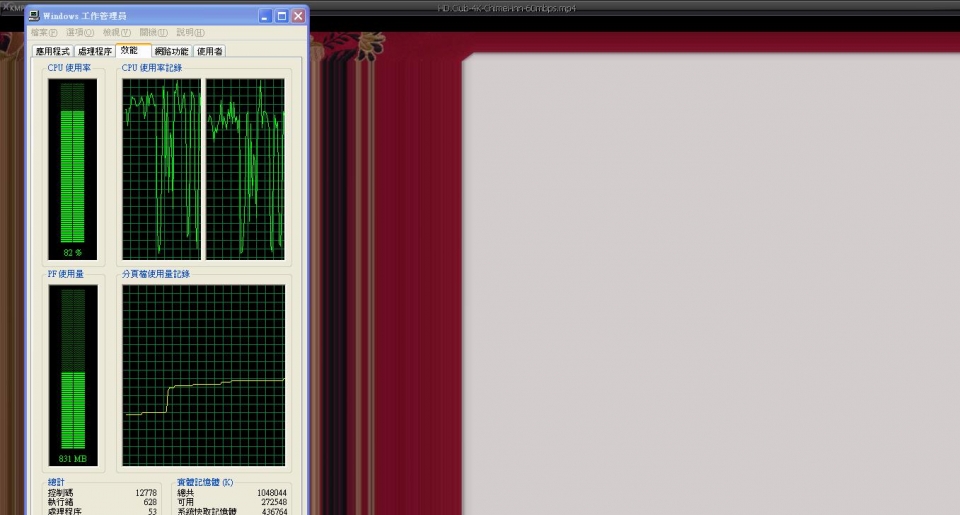Viewport: 960px width, 515px height.
Task: Maximize the Task Manager window
Action: click(x=282, y=16)
